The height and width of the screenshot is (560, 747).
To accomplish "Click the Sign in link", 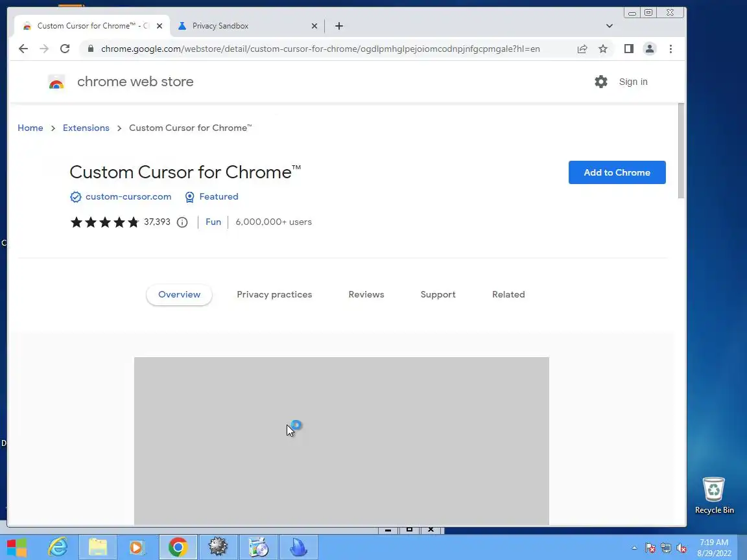I will tap(633, 82).
